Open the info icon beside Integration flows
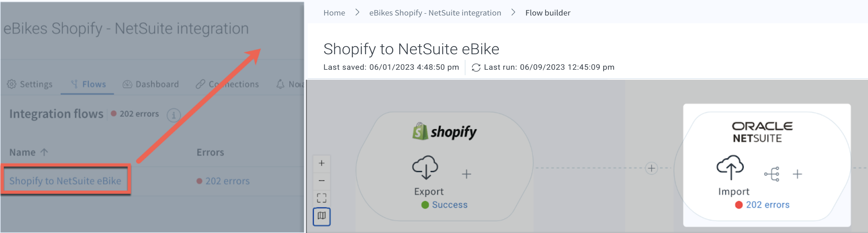This screenshot has height=233, width=868. pos(174,115)
